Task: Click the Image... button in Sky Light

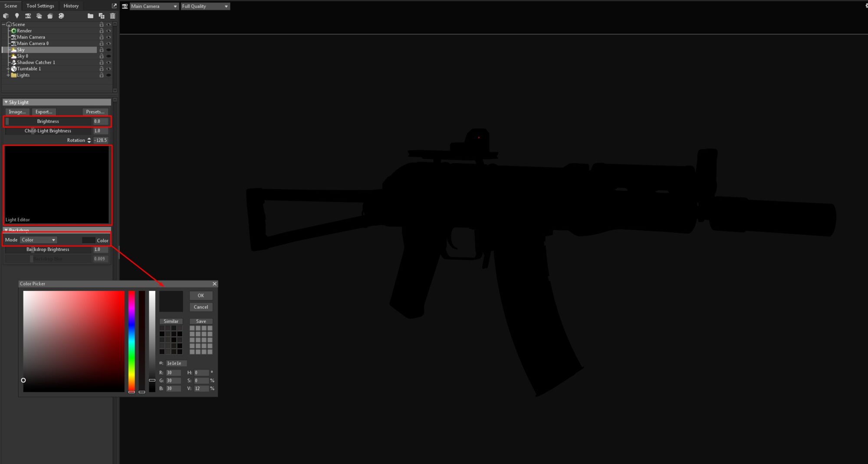Action: point(17,112)
